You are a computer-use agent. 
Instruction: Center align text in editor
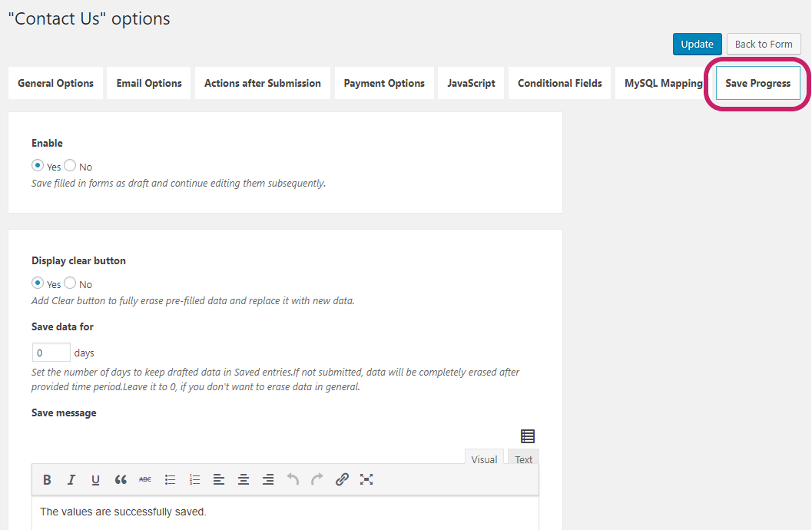[x=244, y=480]
